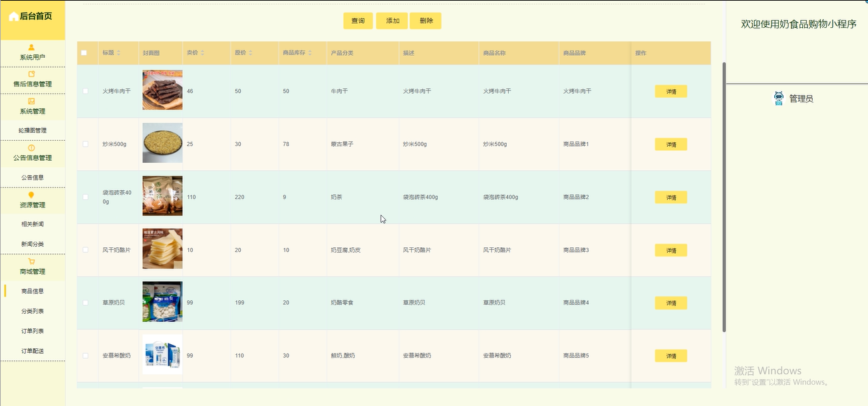The width and height of the screenshot is (868, 406).
Task: Open the 订单配送 menu item
Action: (x=33, y=351)
